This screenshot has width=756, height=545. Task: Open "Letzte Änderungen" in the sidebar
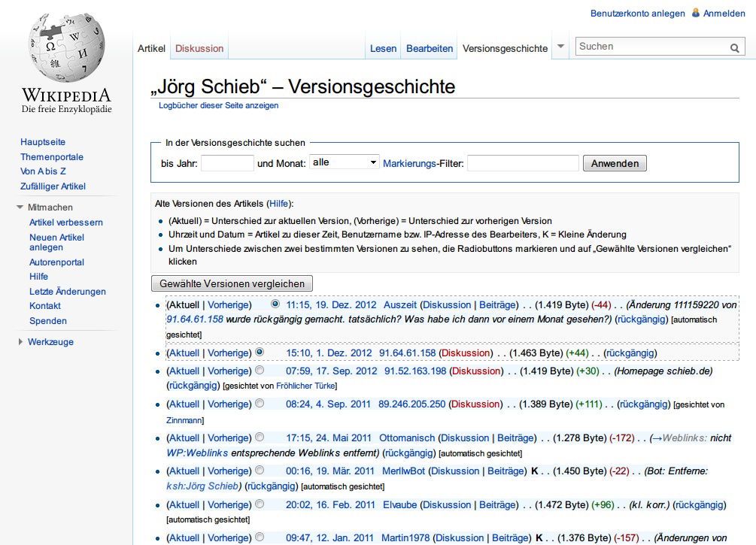click(68, 292)
